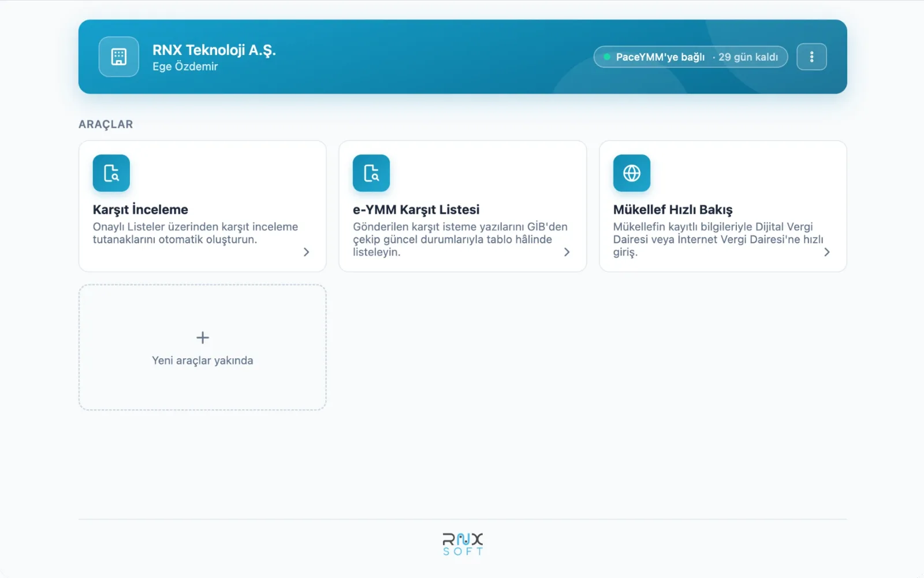Click the '29 gün kaldı' remaining days text
The height and width of the screenshot is (578, 924).
[x=748, y=57]
